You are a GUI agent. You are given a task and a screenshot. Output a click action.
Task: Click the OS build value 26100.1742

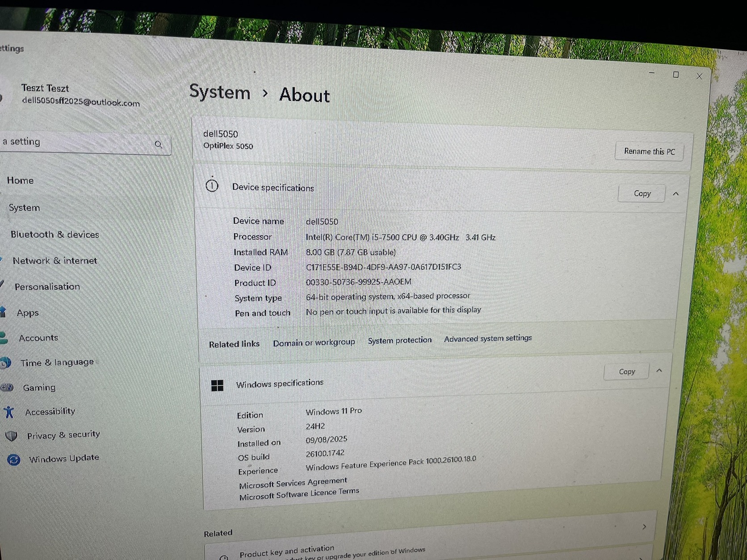tap(325, 453)
